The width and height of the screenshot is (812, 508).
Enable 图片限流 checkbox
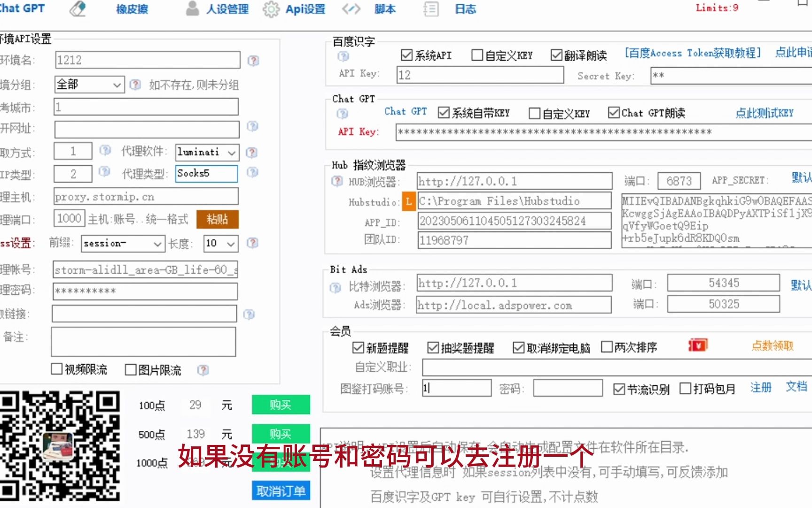[131, 370]
